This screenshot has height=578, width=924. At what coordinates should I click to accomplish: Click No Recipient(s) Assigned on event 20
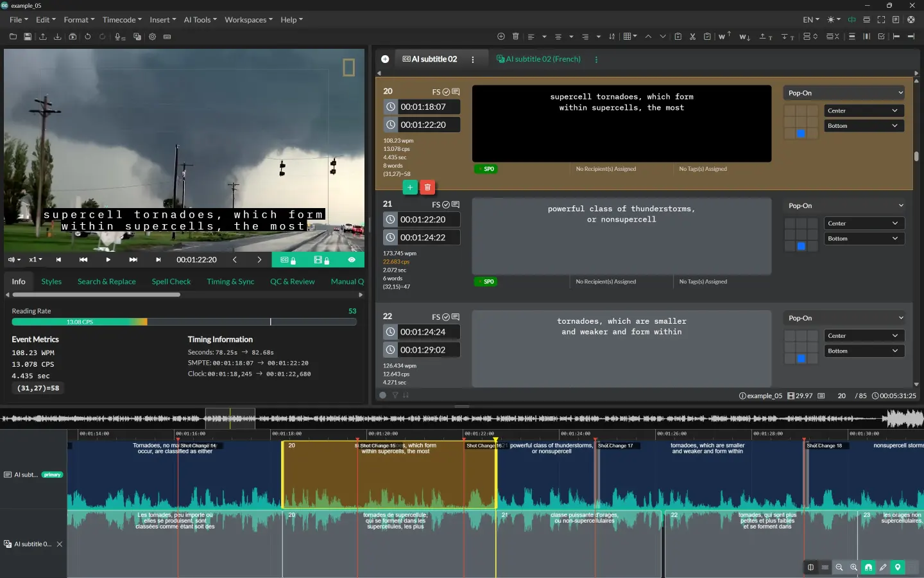(x=606, y=169)
